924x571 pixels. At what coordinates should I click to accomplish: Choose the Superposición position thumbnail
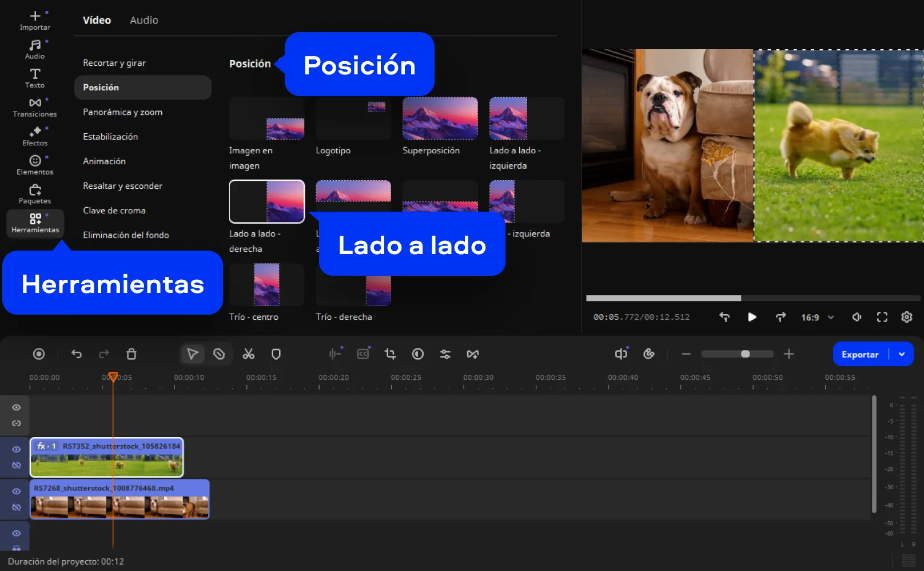(440, 118)
